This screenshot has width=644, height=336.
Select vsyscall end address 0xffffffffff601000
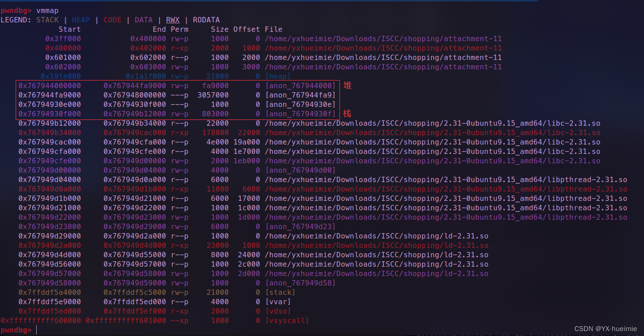pyautogui.click(x=126, y=320)
